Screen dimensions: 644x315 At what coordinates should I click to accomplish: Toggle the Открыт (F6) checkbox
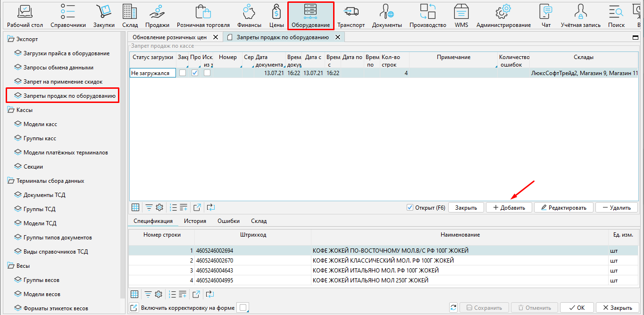pos(410,207)
